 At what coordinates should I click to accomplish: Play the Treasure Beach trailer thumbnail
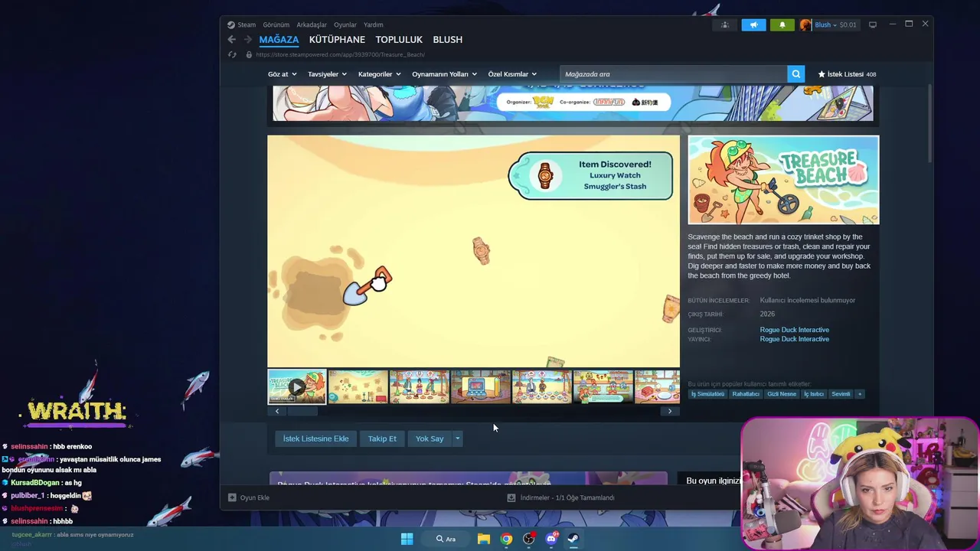pyautogui.click(x=297, y=386)
